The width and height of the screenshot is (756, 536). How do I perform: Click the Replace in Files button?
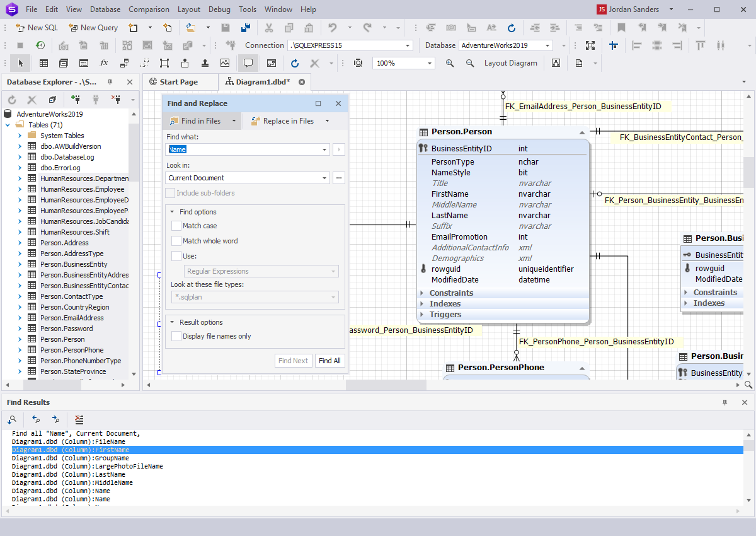point(282,121)
